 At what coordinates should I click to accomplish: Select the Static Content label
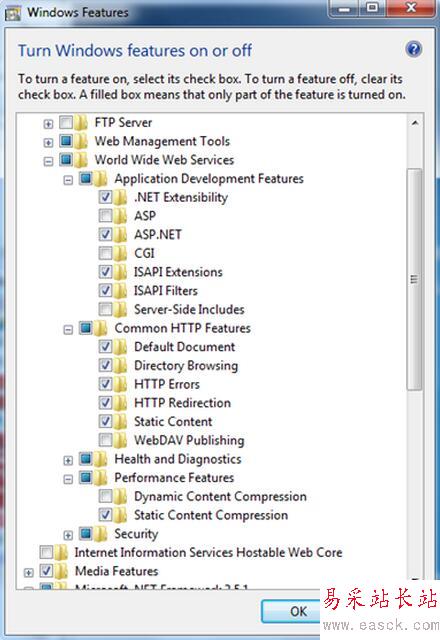click(x=173, y=422)
